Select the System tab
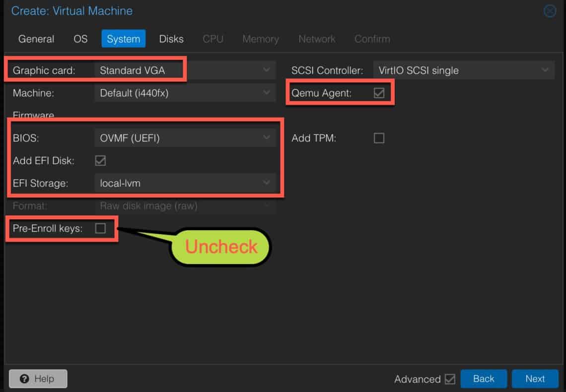This screenshot has height=392, width=566. click(x=123, y=39)
